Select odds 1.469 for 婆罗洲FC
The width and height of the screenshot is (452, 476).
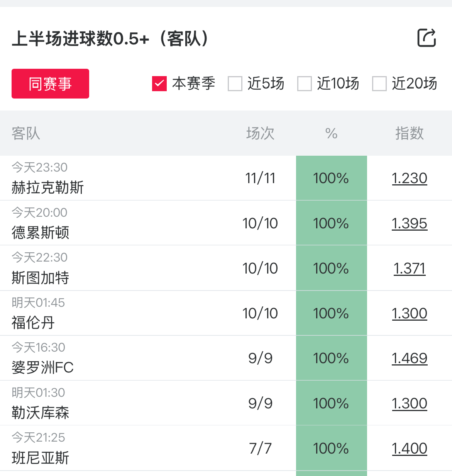[x=409, y=359]
